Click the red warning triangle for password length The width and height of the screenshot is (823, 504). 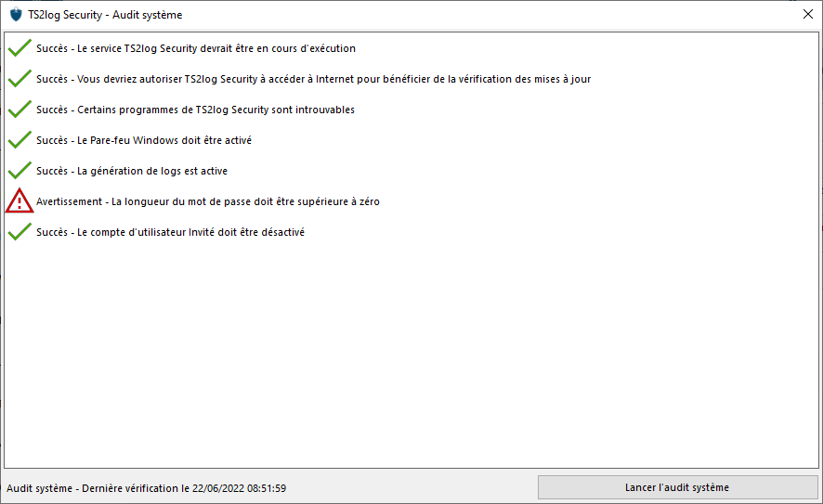[20, 200]
